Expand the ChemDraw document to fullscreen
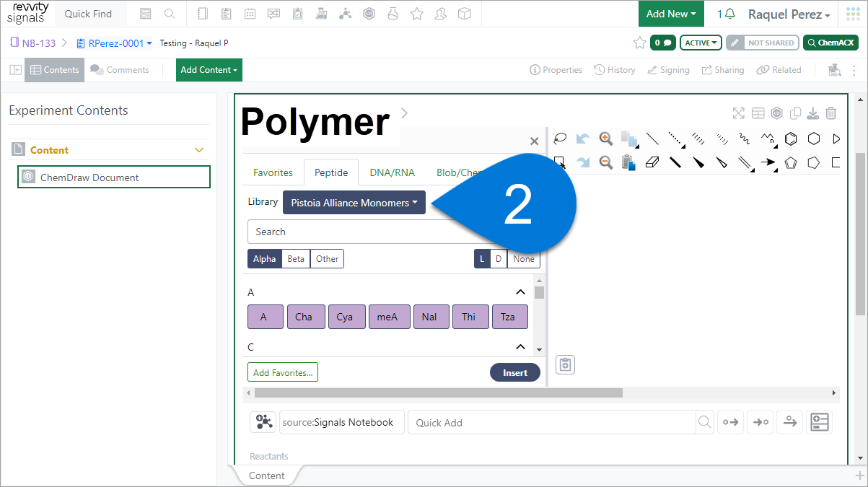 738,113
